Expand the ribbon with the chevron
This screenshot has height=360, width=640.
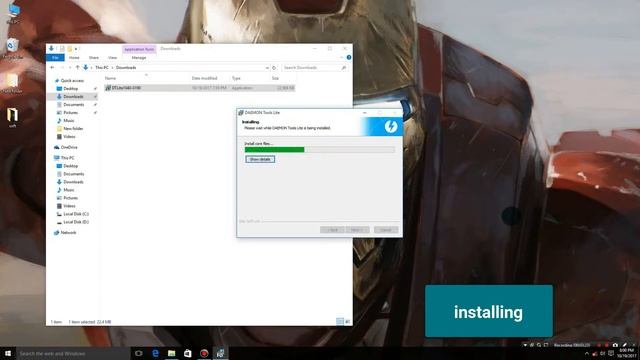[x=342, y=58]
